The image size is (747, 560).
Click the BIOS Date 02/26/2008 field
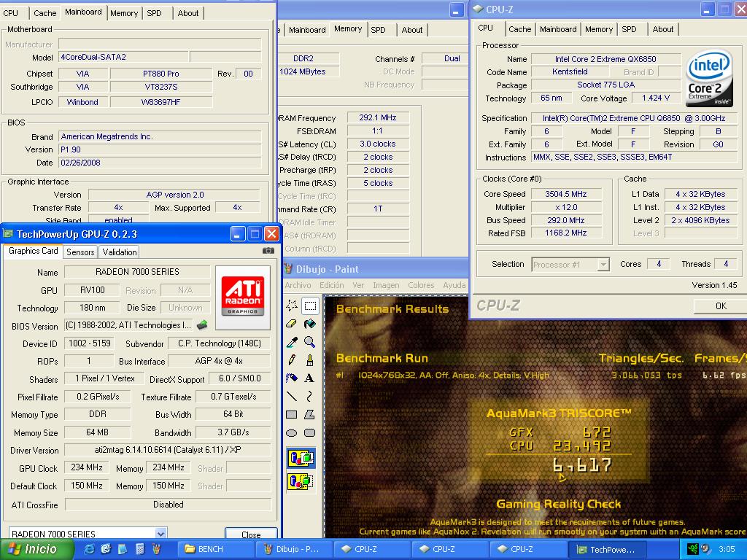160,163
